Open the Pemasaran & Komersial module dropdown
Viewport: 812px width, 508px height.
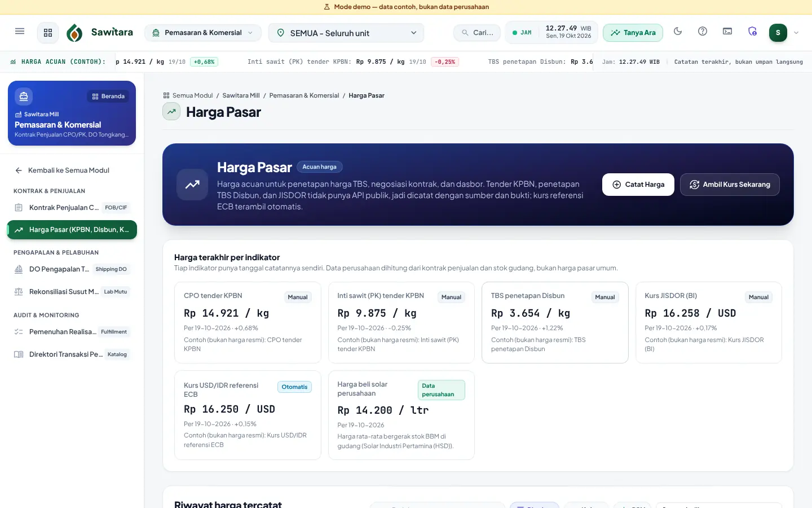point(203,33)
